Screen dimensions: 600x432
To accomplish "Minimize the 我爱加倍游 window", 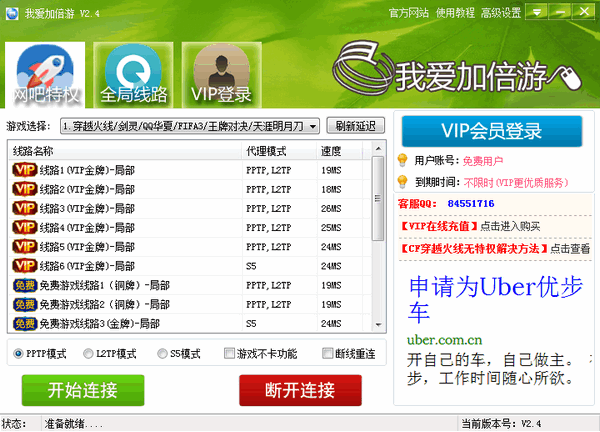I will (560, 12).
